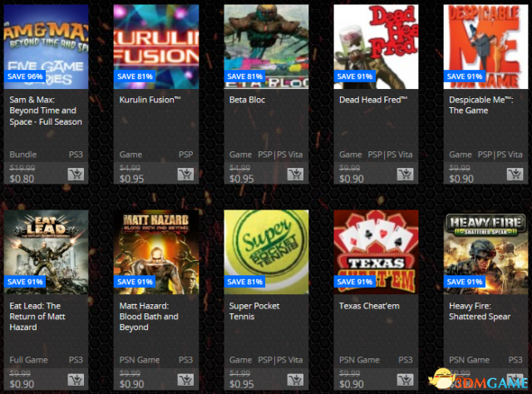Viewport: 532px width, 394px height.
Task: Open Kurulin Fusion cover image
Action: 156,47
